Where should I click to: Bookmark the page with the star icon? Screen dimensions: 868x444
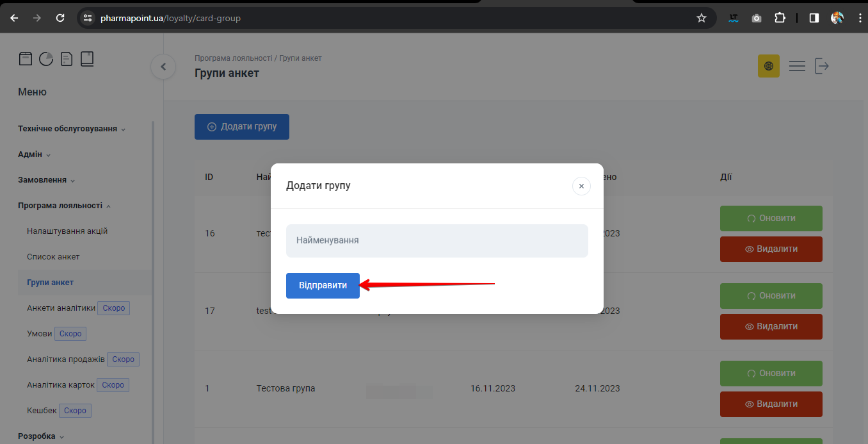tap(702, 17)
